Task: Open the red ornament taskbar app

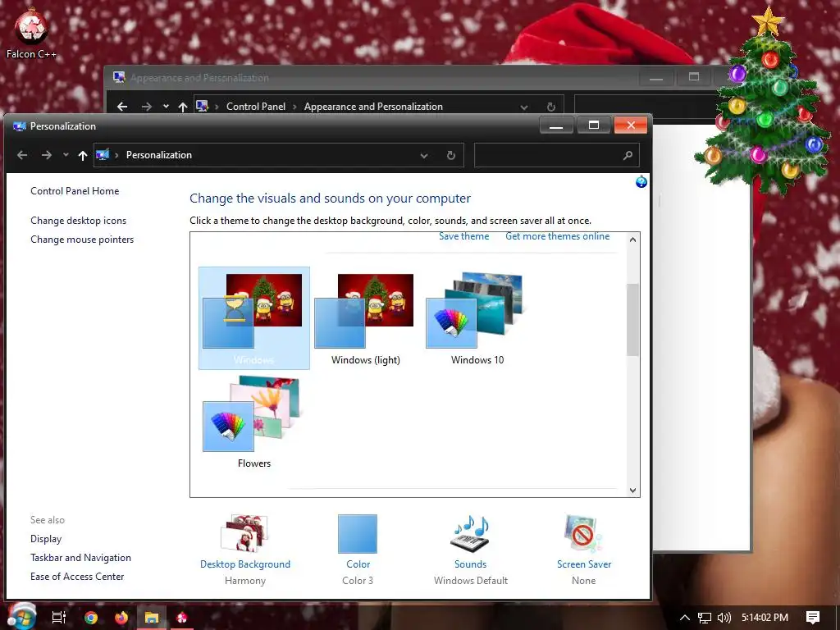Action: (x=182, y=618)
